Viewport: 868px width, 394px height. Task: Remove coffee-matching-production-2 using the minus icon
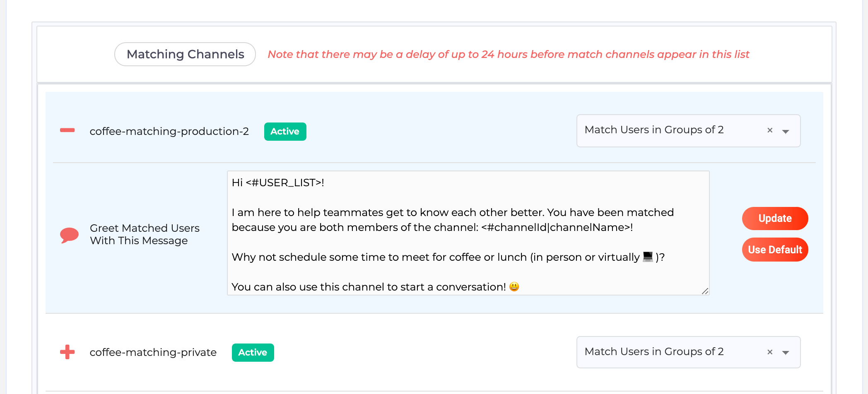(67, 130)
